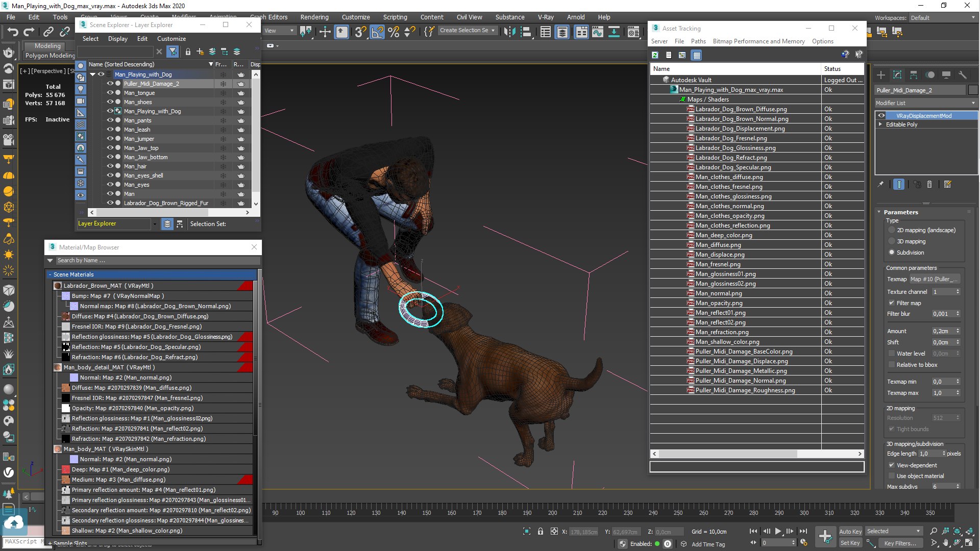Image resolution: width=980 pixels, height=551 pixels.
Task: Open the Key Filters button
Action: [900, 543]
